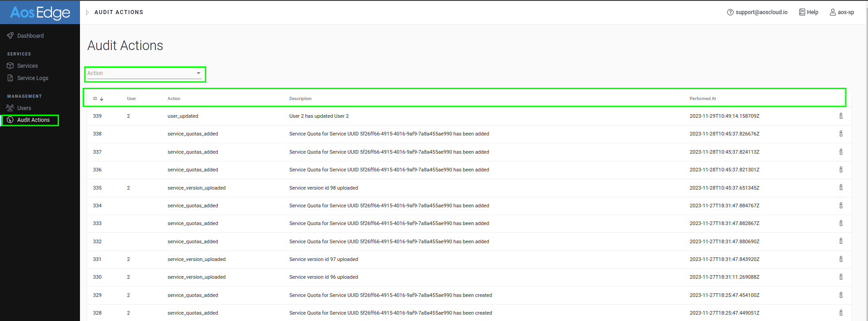This screenshot has height=321, width=868.
Task: Toggle ID column sort arrow
Action: click(101, 99)
